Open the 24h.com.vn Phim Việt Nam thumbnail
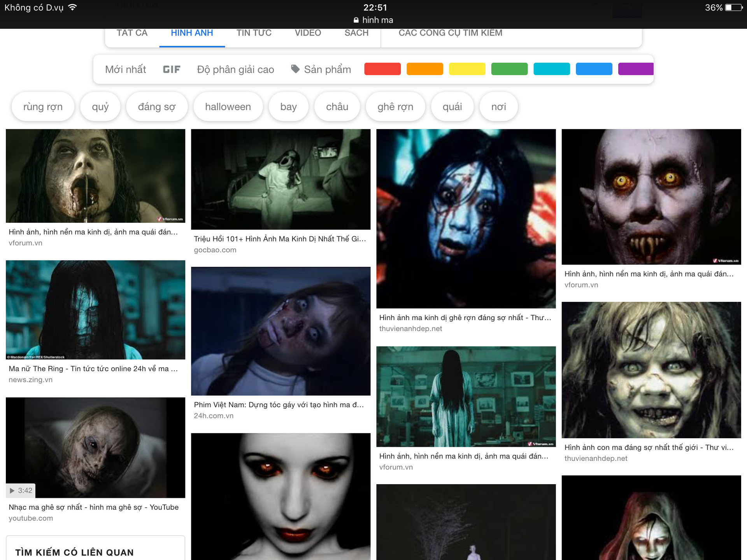The image size is (747, 560). [281, 331]
